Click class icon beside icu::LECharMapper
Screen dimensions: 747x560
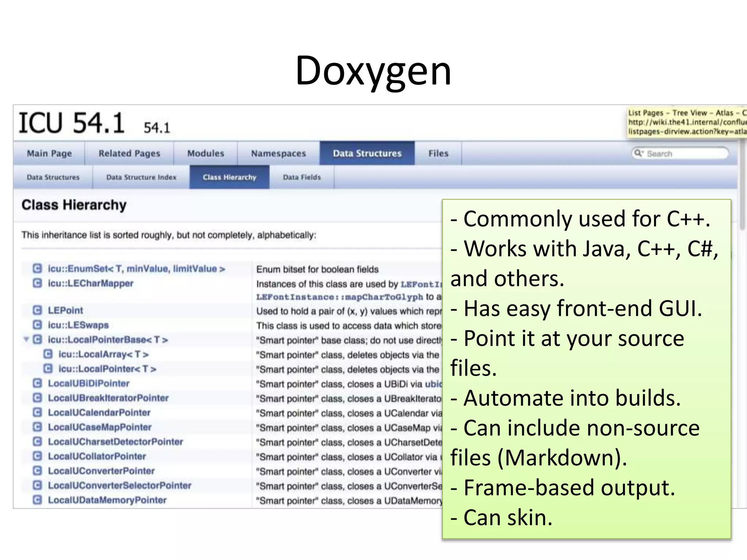(x=37, y=283)
